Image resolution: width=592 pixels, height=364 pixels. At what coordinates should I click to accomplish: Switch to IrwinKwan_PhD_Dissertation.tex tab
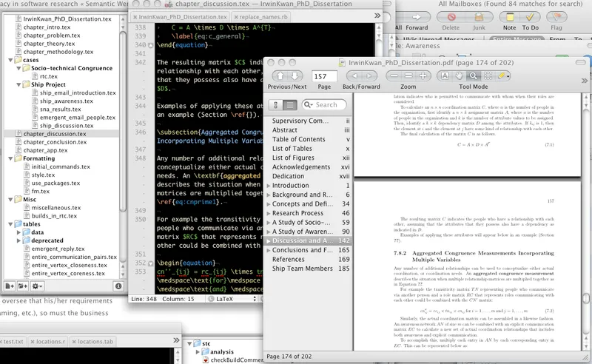(x=183, y=17)
